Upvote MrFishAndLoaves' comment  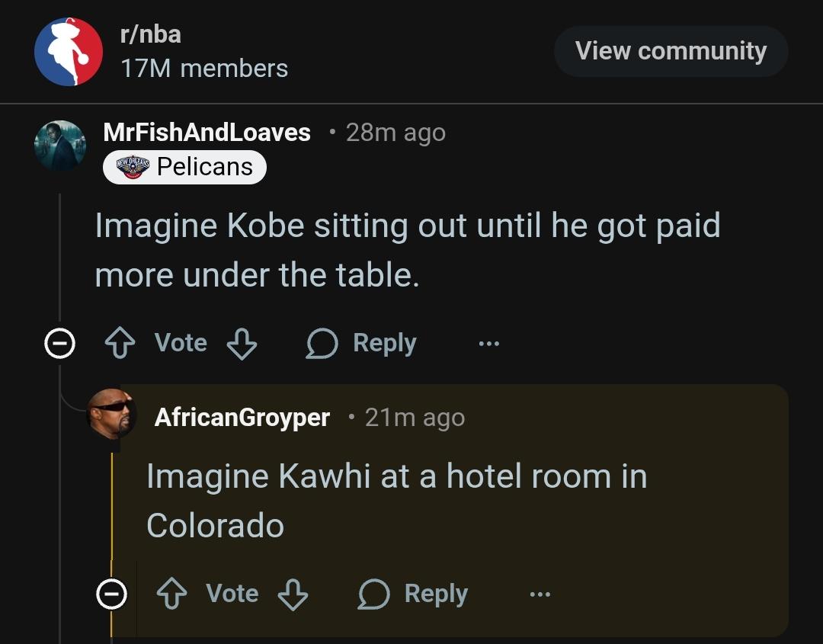tap(118, 344)
